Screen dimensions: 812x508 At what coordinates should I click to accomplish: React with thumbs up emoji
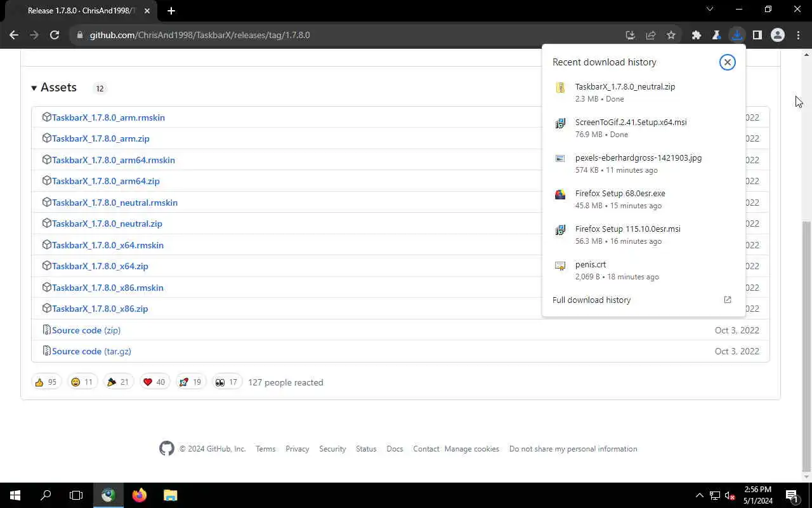[46, 382]
